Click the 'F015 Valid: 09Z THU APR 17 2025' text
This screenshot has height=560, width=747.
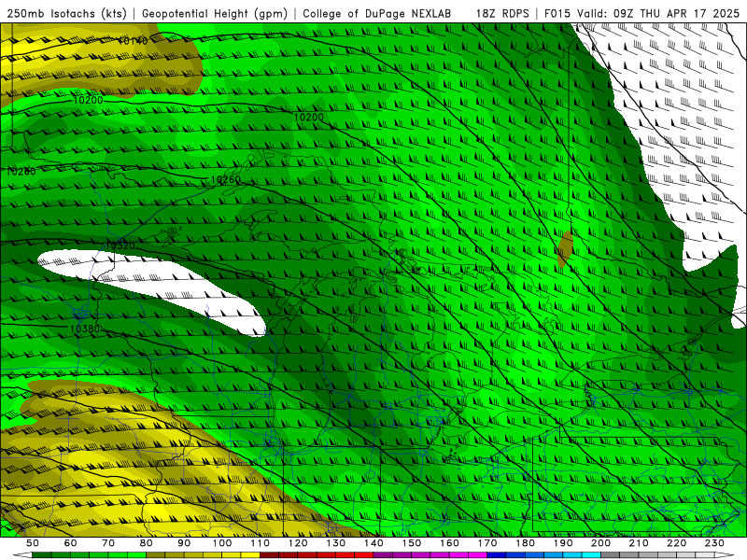click(x=641, y=13)
